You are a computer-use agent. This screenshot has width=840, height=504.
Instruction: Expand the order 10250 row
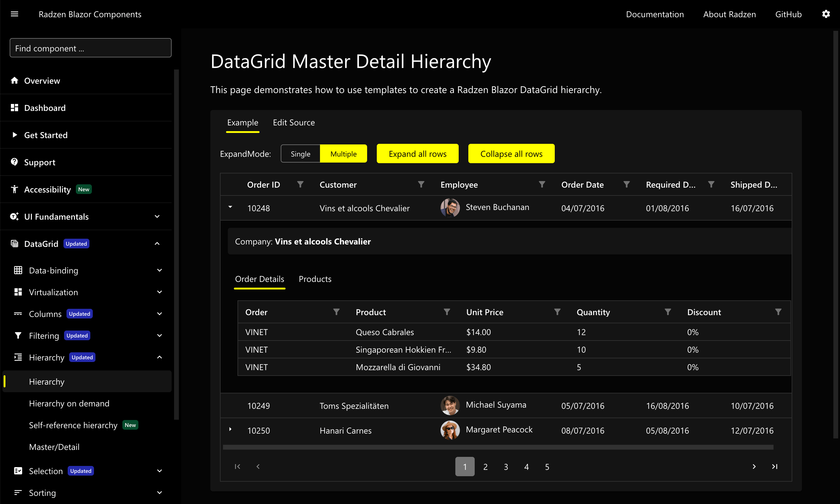click(x=230, y=429)
